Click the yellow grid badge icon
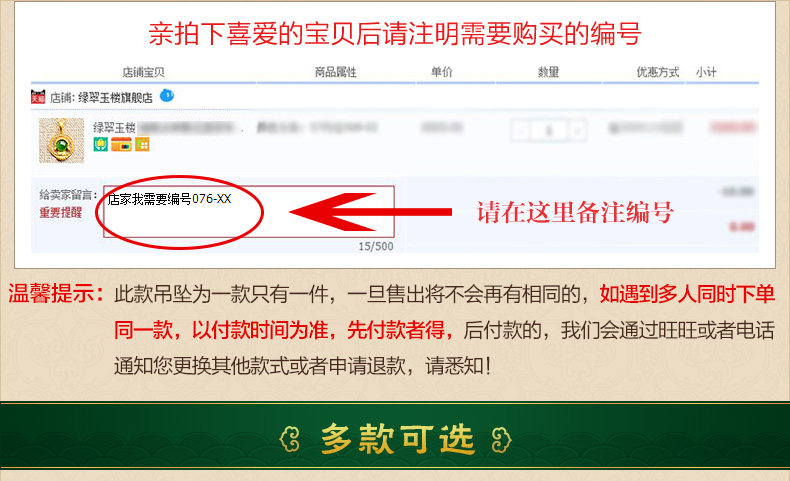790x481 pixels. point(142,145)
